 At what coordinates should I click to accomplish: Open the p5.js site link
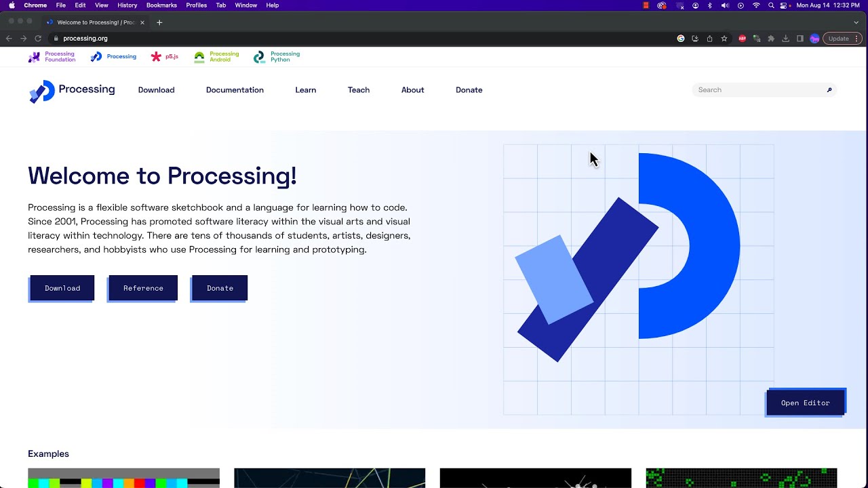click(165, 57)
